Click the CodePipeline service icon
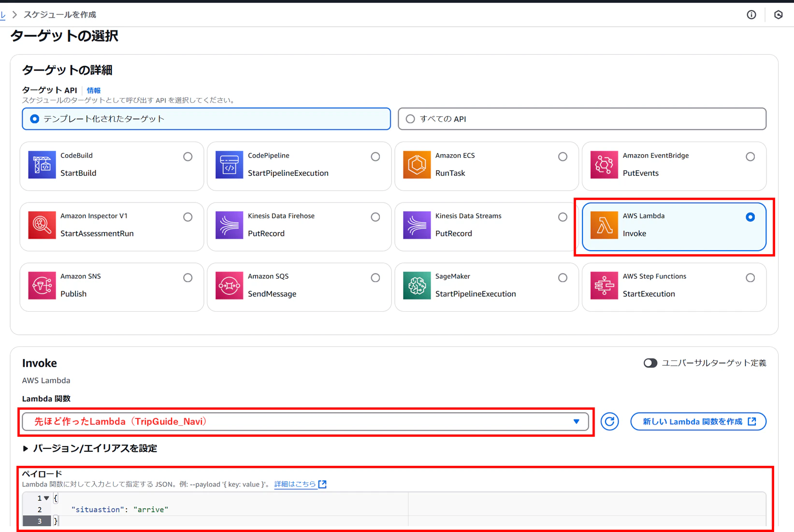 tap(229, 165)
